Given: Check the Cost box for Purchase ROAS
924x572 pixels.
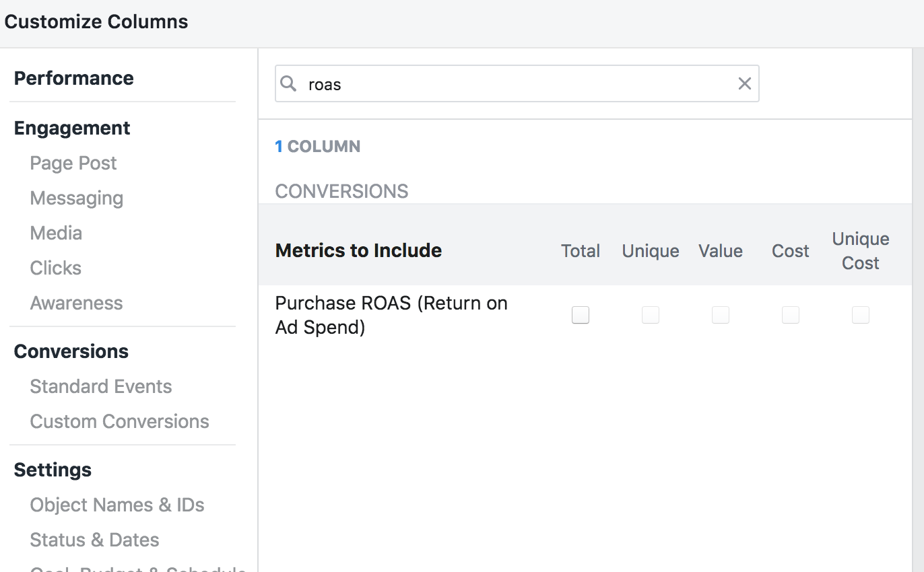Looking at the screenshot, I should pyautogui.click(x=790, y=314).
